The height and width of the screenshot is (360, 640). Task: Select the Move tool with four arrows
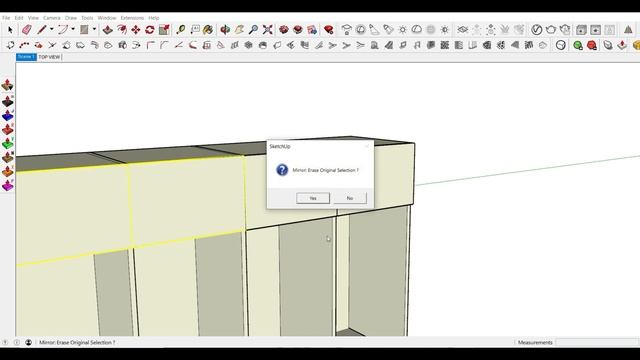point(136,29)
